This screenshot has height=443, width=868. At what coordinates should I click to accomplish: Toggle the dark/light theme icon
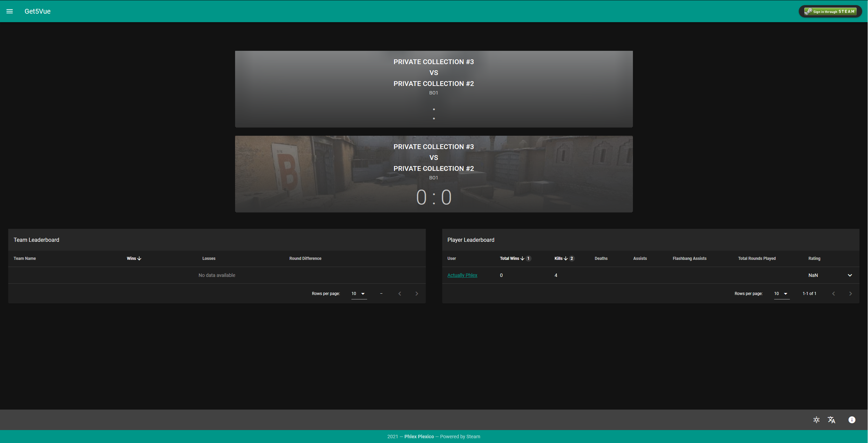816,420
